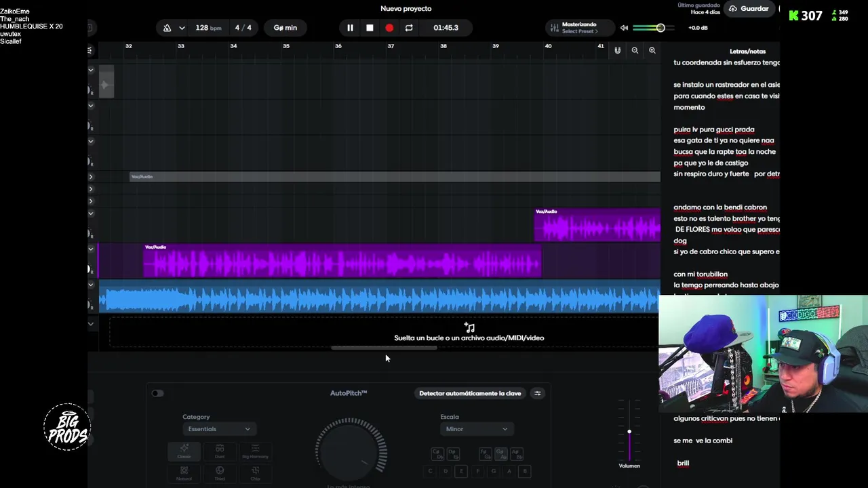Select the Third AutoPitch preset

pyautogui.click(x=220, y=473)
